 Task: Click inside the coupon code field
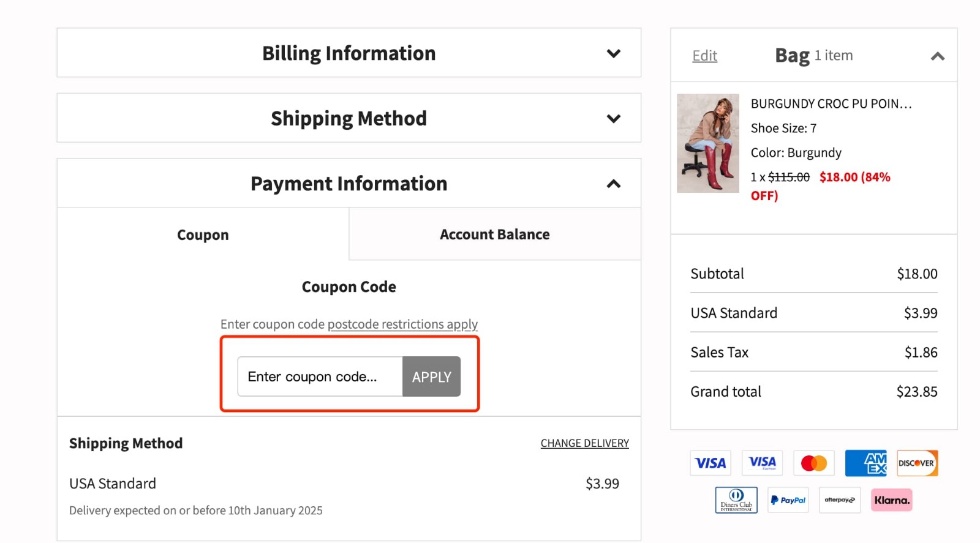click(x=318, y=376)
